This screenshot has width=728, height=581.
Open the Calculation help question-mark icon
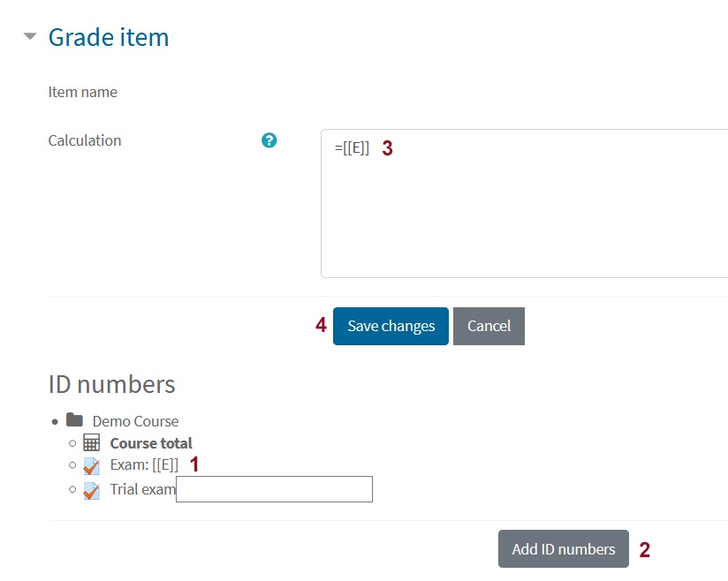click(269, 140)
